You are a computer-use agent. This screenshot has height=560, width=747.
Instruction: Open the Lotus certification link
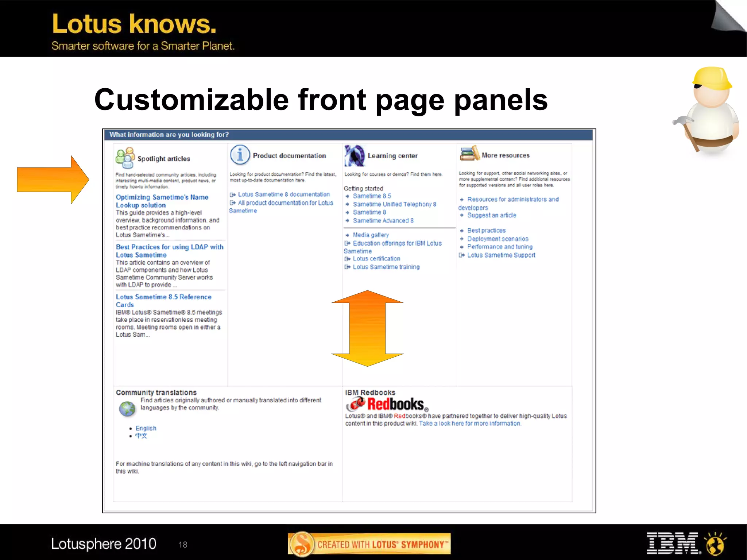coord(376,259)
